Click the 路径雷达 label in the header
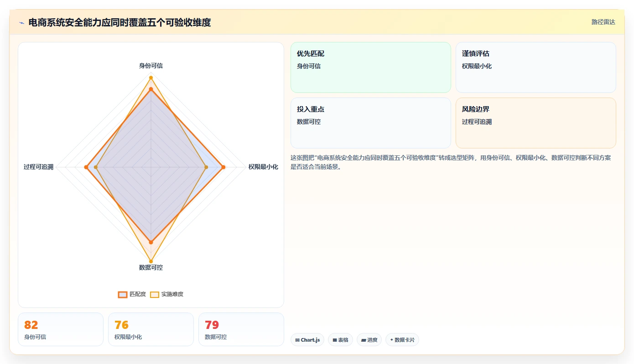634x364 pixels. click(x=603, y=22)
